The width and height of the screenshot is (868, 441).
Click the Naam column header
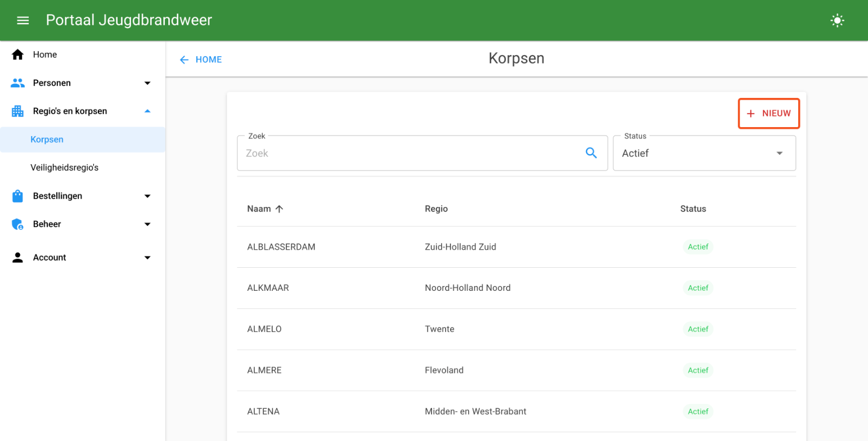point(259,209)
